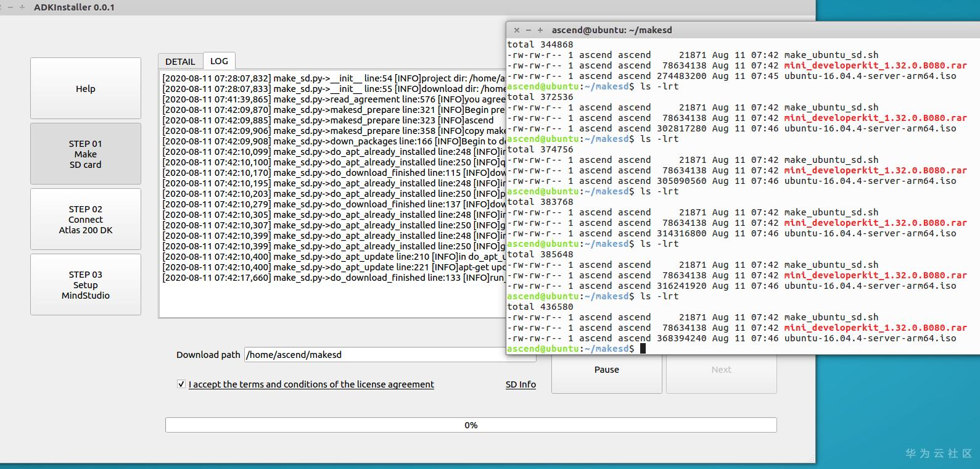Screen dimensions: 980x469
Task: Close the ascend@ubuntu terminal window
Action: pos(517,30)
